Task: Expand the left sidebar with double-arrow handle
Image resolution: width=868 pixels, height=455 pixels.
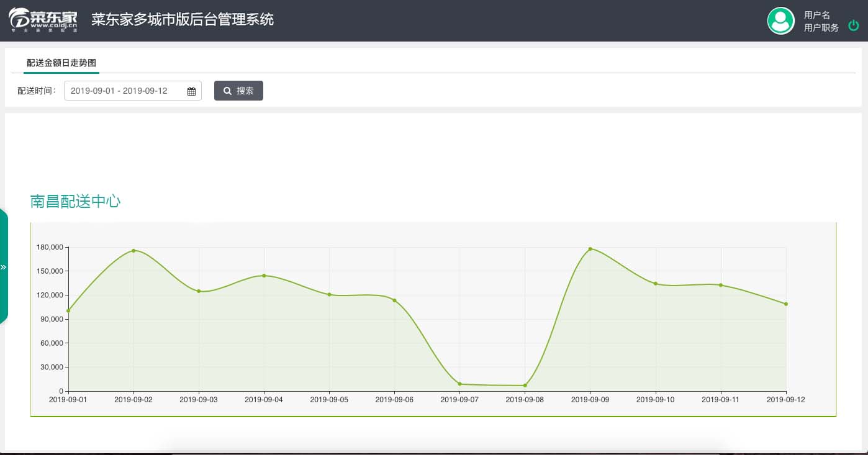Action: pyautogui.click(x=3, y=267)
